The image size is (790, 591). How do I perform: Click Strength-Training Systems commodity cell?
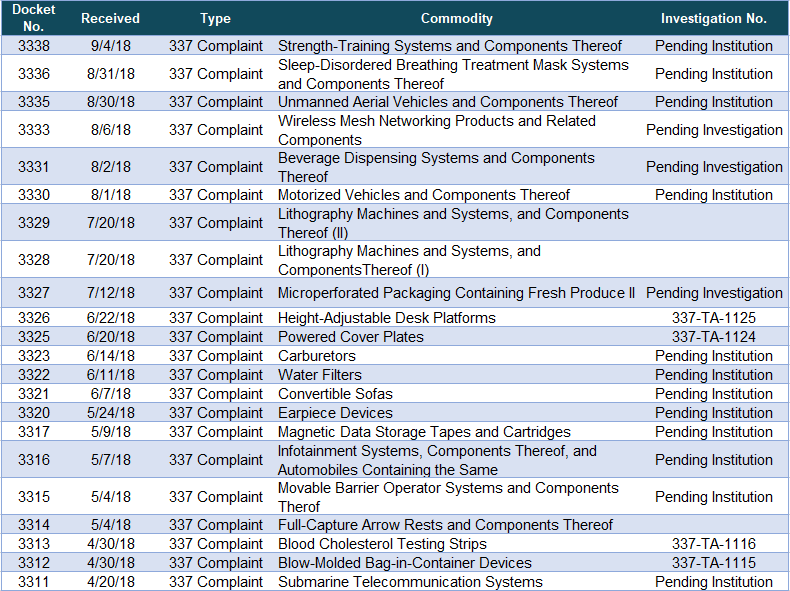pyautogui.click(x=450, y=46)
